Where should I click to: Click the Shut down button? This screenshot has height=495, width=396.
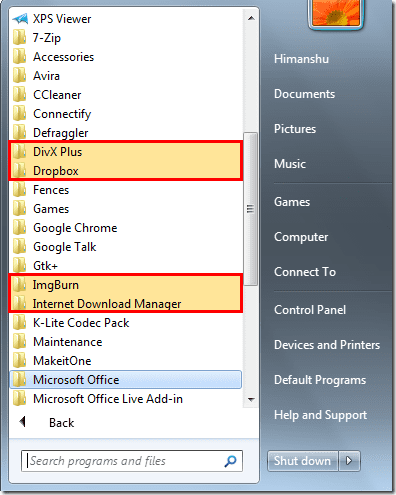303,461
